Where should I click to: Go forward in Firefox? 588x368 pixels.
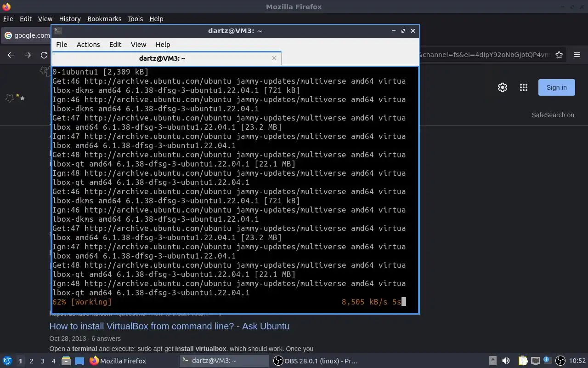pyautogui.click(x=28, y=55)
